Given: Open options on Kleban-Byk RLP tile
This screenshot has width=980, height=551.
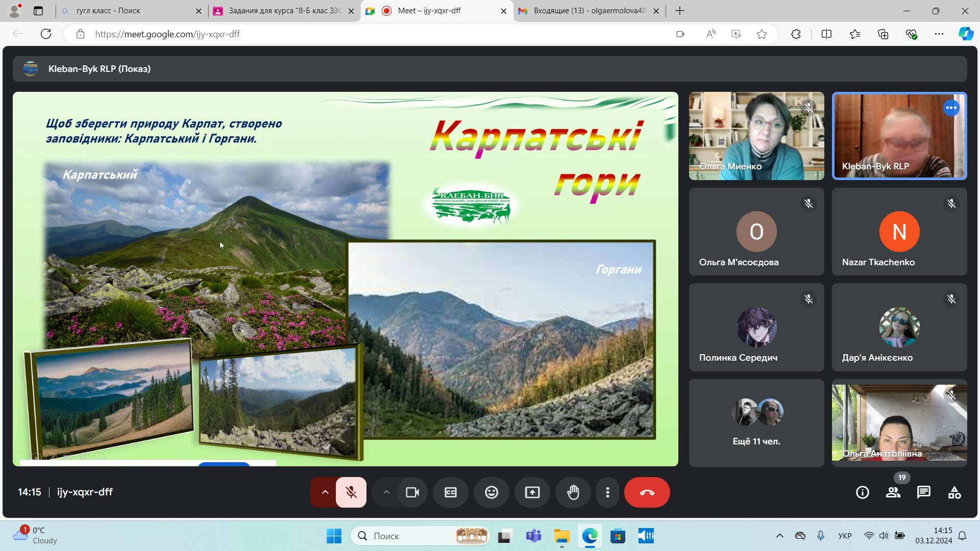Looking at the screenshot, I should (x=951, y=108).
